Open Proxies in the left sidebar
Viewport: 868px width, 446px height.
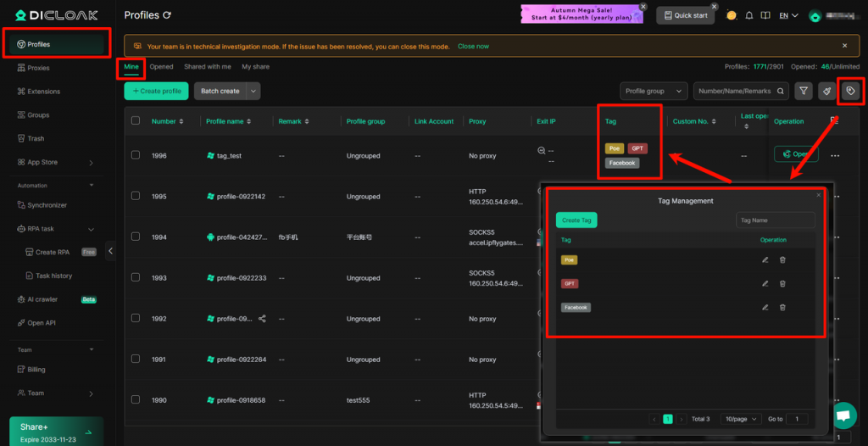click(x=38, y=68)
